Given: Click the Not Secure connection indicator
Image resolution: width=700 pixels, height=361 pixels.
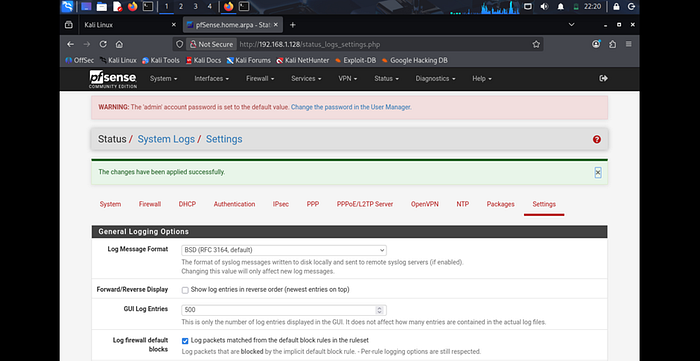Looking at the screenshot, I should (x=212, y=44).
